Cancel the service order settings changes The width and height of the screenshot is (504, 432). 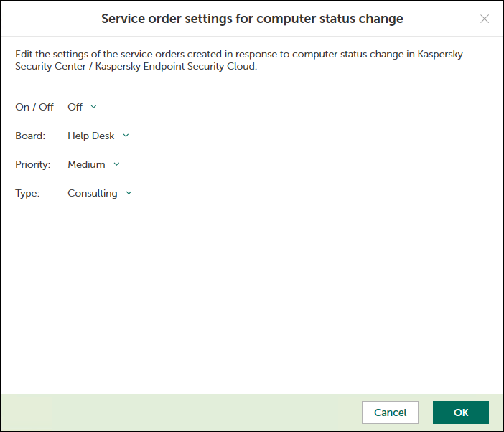click(390, 413)
